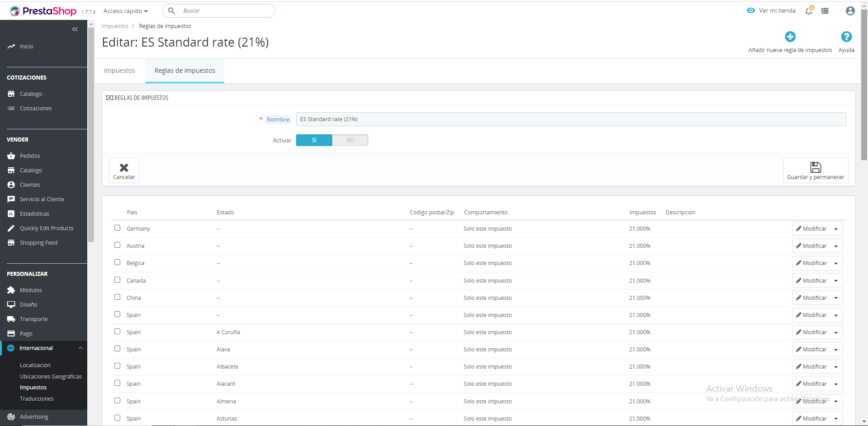868x426 pixels.
Task: Collapse the Internacional sidebar section
Action: click(x=80, y=348)
